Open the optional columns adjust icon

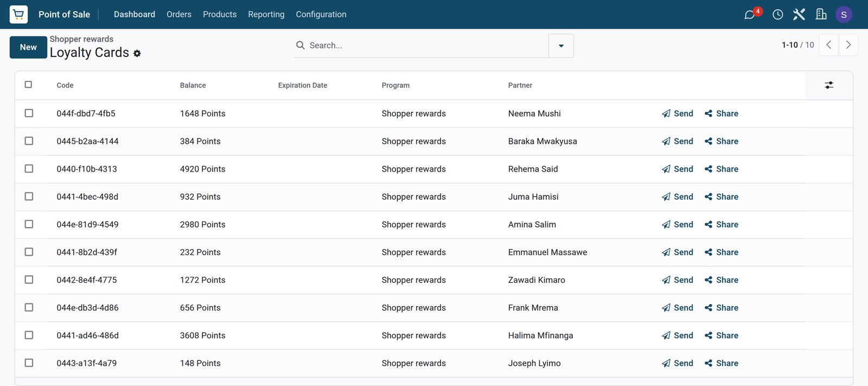click(x=829, y=85)
